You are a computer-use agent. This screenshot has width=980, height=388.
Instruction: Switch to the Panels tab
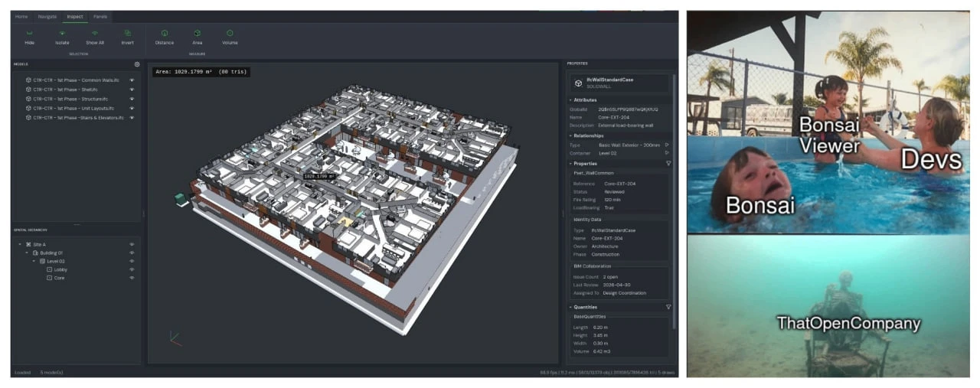click(x=100, y=16)
